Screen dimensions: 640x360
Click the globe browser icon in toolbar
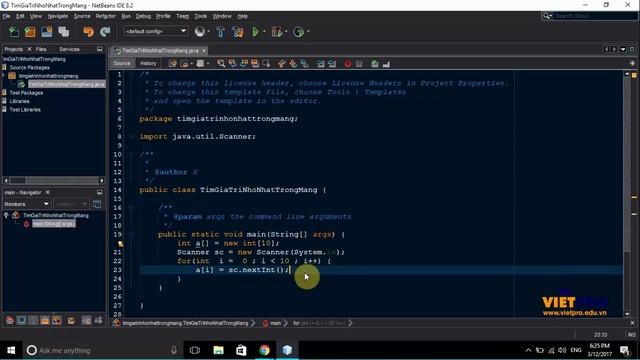pos(200,31)
